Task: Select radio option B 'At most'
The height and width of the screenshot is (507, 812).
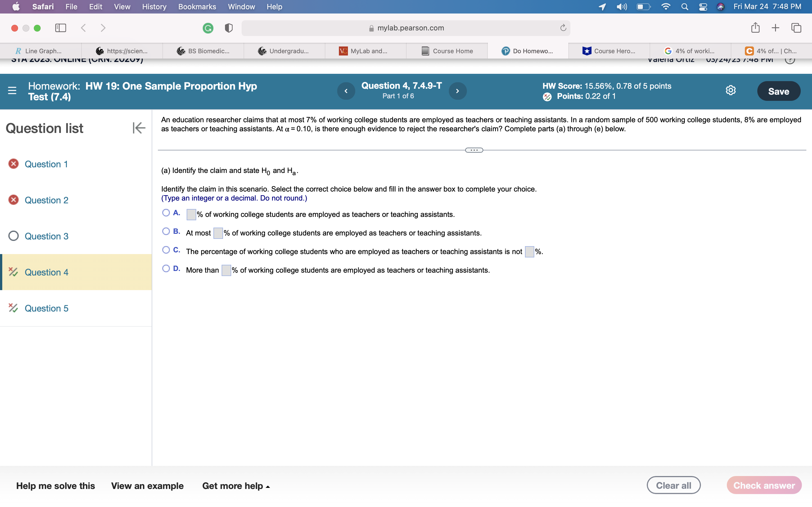Action: point(166,231)
